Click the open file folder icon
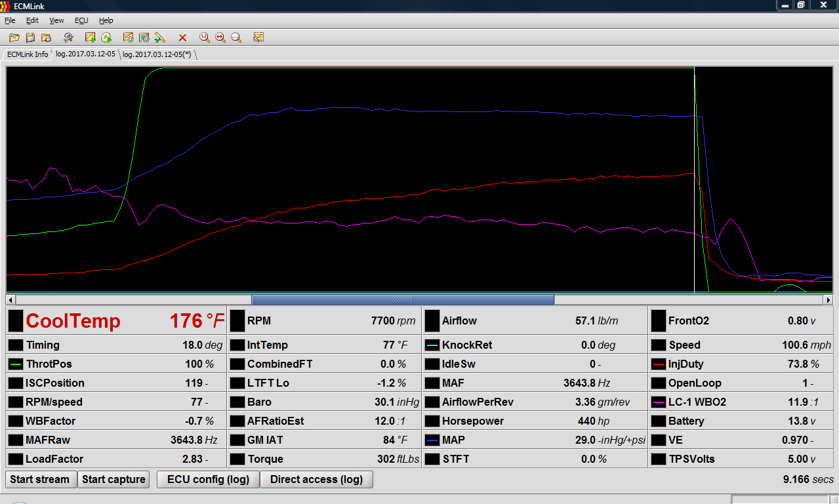The image size is (839, 504). click(x=14, y=38)
